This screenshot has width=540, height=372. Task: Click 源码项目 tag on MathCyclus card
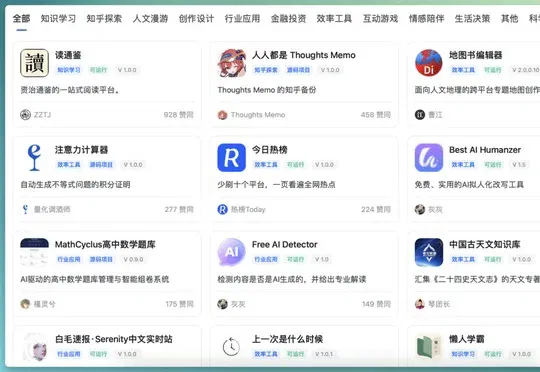(x=101, y=259)
